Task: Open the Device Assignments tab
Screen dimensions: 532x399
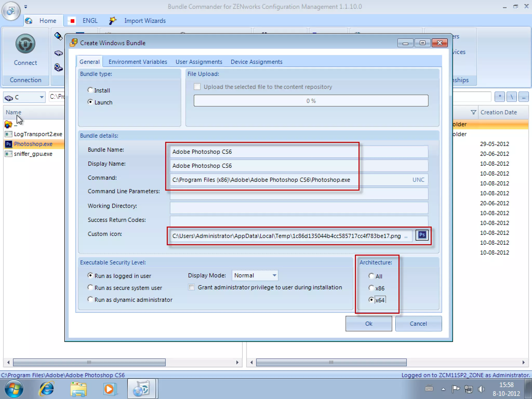Action: pyautogui.click(x=256, y=62)
